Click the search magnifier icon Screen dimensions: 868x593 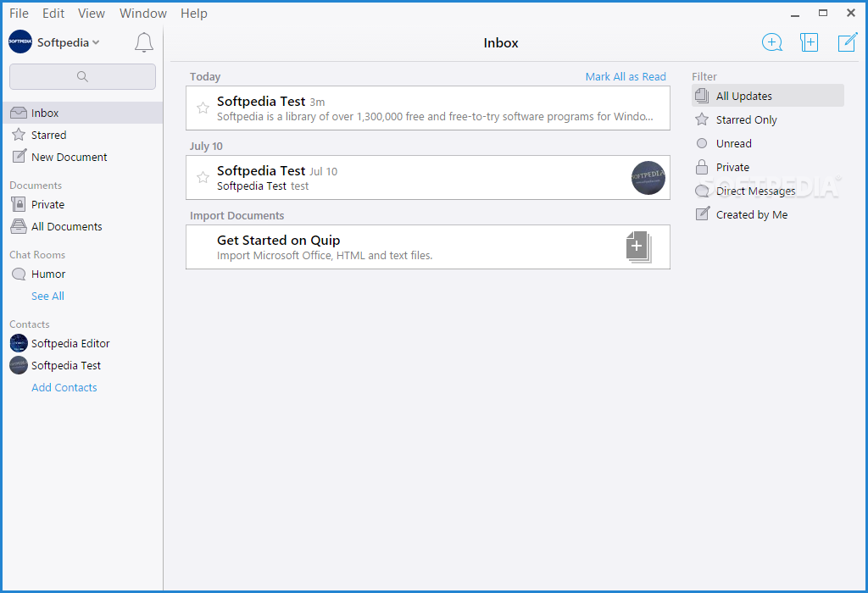(x=82, y=76)
